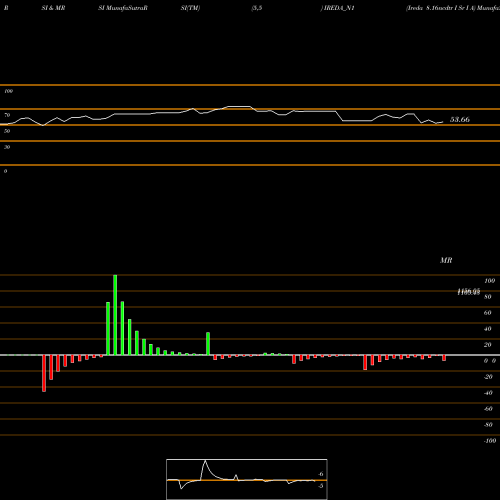This screenshot has width=500, height=500.
Task: Click the MR label above the histogram
Action: pos(446,260)
